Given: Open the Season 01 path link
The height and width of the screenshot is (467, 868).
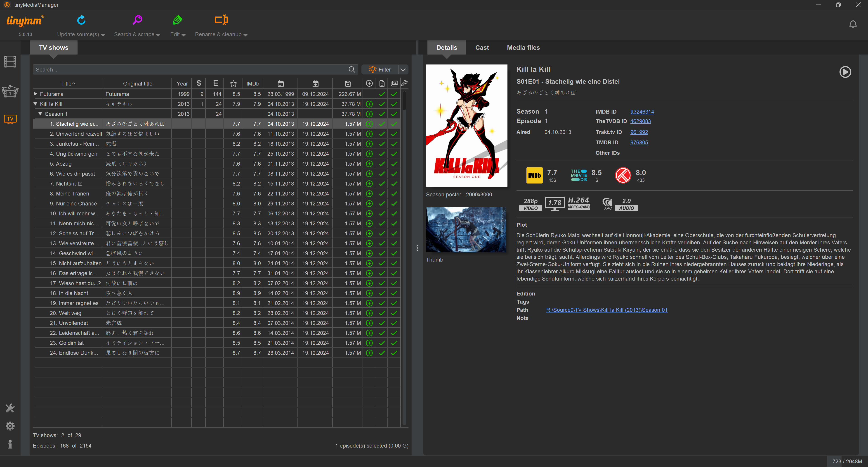Looking at the screenshot, I should click(606, 310).
